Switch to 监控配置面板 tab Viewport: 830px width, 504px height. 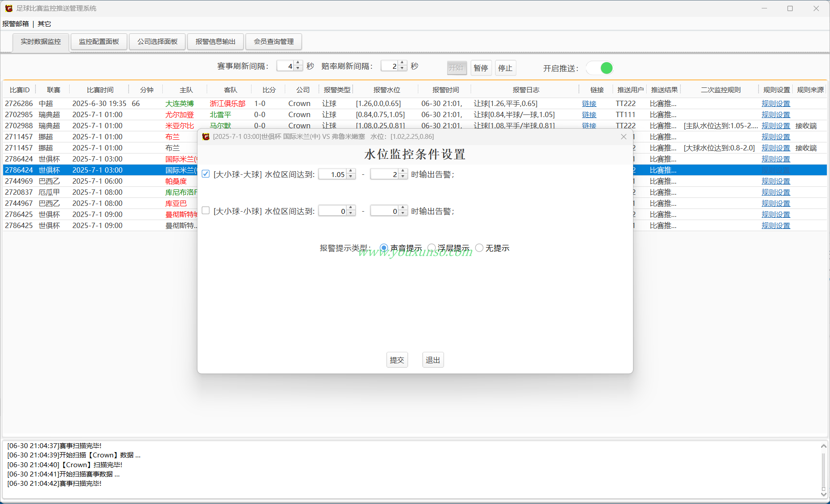pyautogui.click(x=99, y=42)
